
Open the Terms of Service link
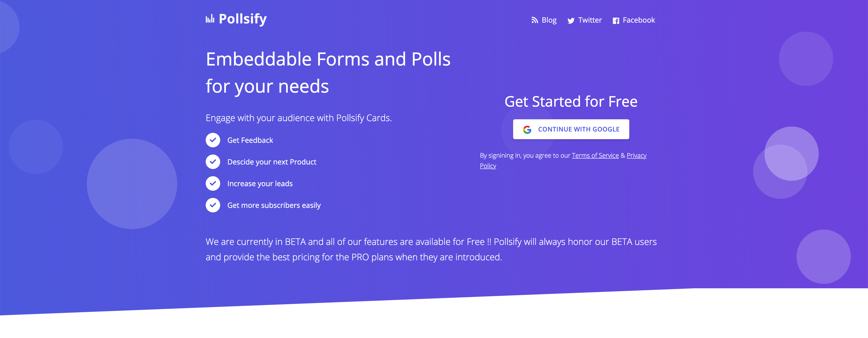click(595, 155)
